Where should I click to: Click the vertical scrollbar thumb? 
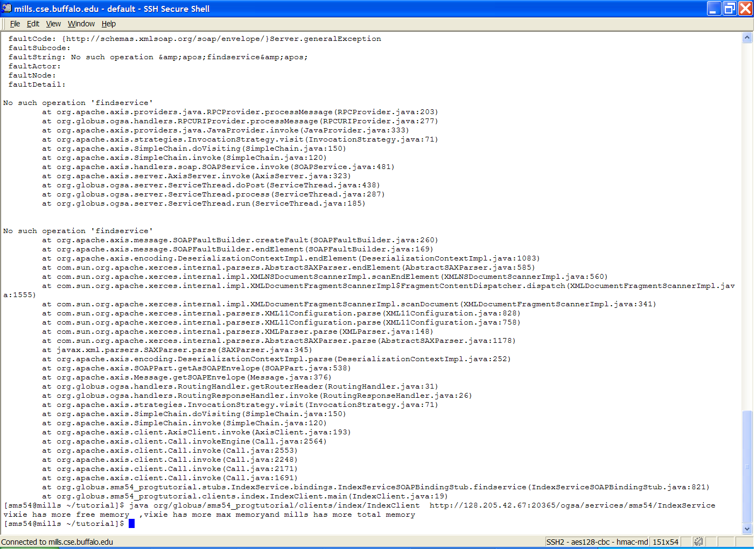tap(747, 466)
